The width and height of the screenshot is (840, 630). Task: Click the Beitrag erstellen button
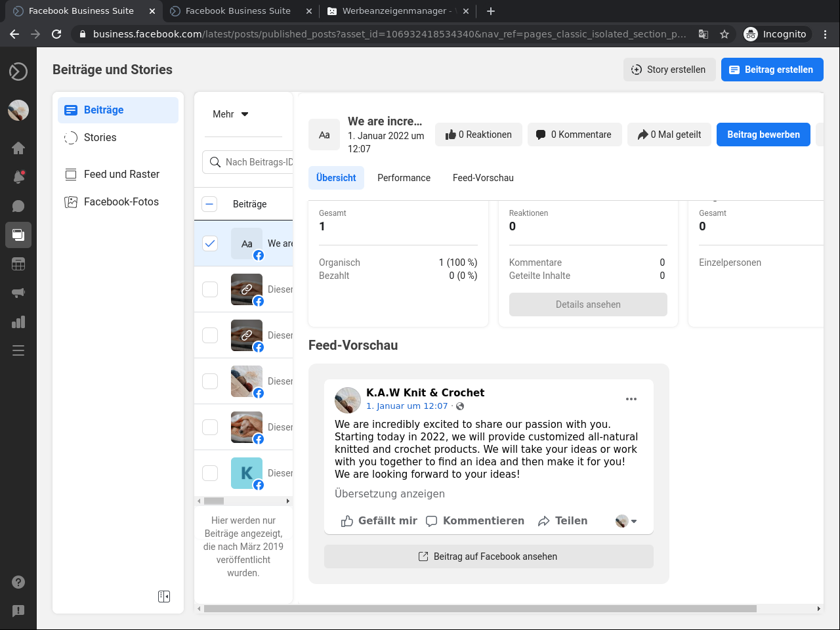[772, 70]
